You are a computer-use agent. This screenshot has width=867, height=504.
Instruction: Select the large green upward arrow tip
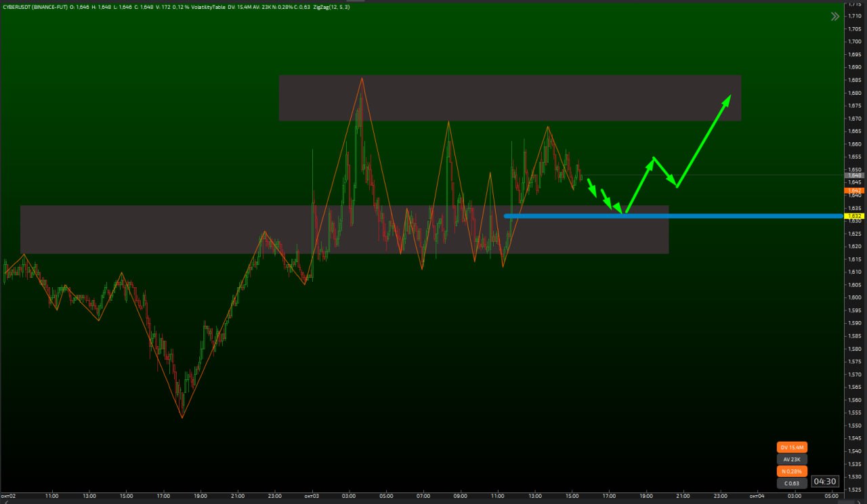pyautogui.click(x=728, y=98)
